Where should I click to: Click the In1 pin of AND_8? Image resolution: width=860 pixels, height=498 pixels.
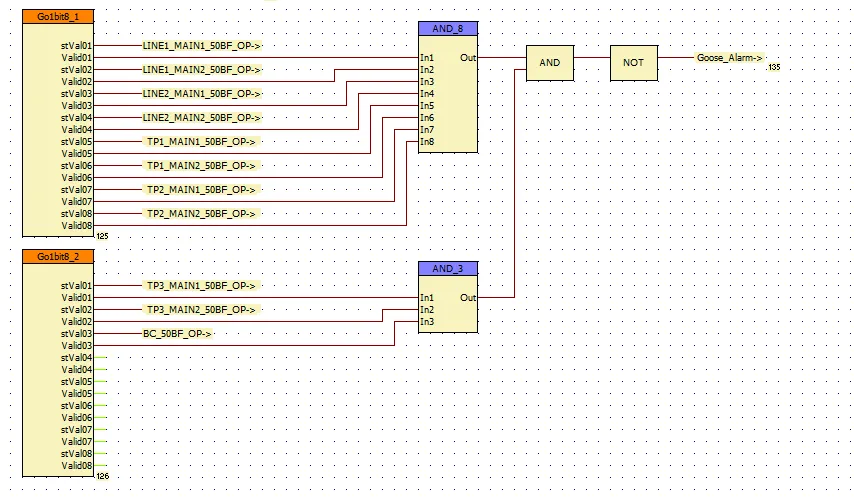tap(427, 58)
